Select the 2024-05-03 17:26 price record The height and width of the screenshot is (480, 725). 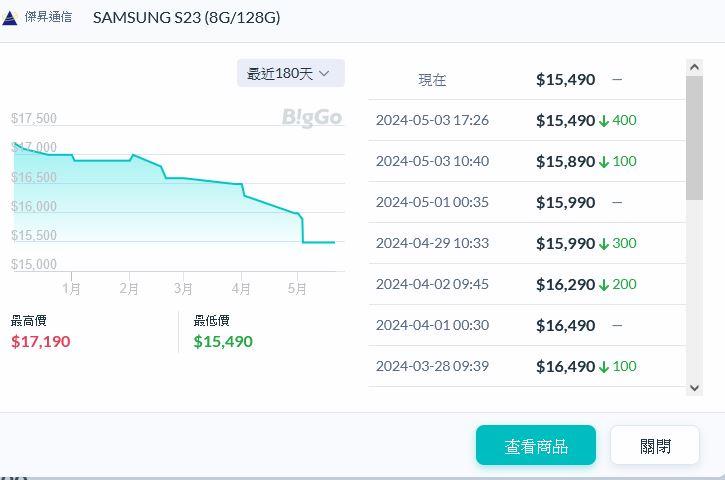click(x=527, y=120)
